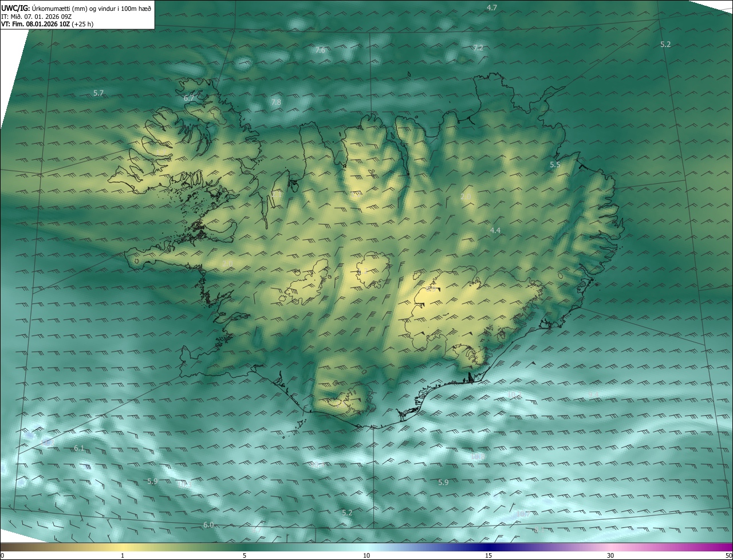Select the 7.2 value label
733x560 pixels.
click(x=478, y=48)
